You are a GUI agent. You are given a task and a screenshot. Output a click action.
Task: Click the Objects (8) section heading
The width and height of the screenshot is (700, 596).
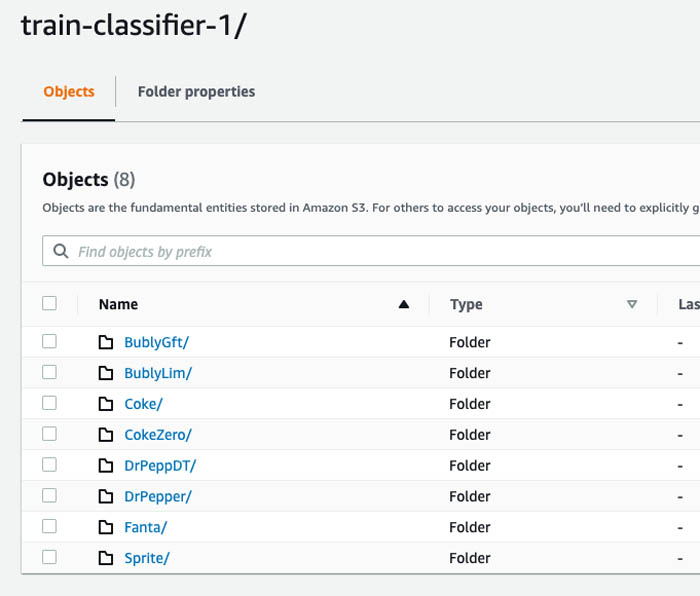(x=89, y=179)
